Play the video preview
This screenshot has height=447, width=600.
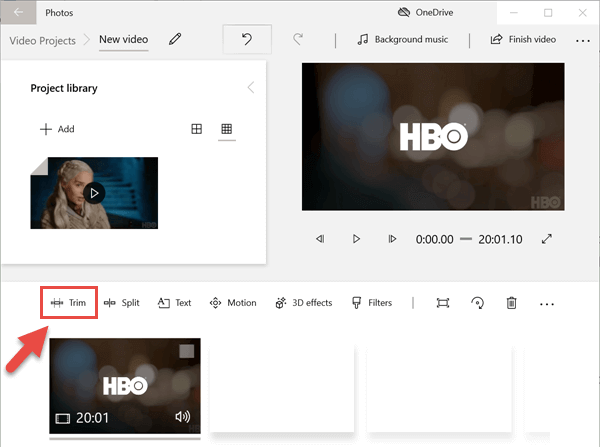(x=356, y=239)
